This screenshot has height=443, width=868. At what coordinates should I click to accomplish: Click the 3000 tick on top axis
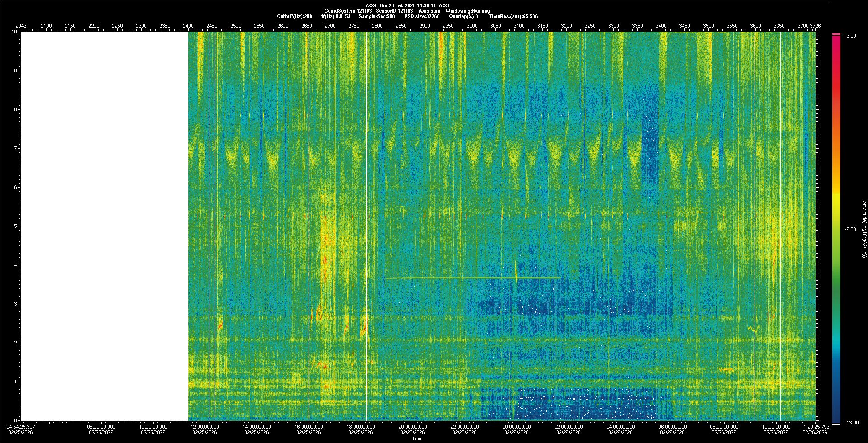(472, 26)
